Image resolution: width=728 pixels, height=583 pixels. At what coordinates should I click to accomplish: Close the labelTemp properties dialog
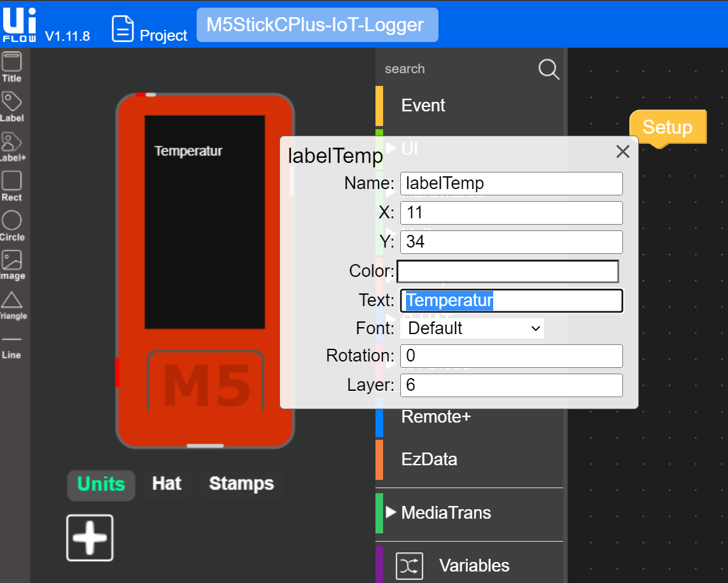point(622,151)
